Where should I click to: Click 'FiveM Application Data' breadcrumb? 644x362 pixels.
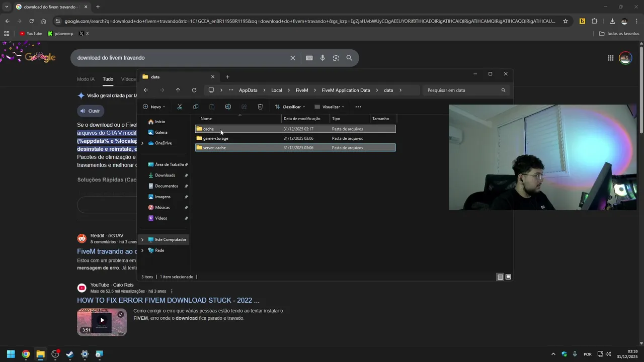coord(346,90)
